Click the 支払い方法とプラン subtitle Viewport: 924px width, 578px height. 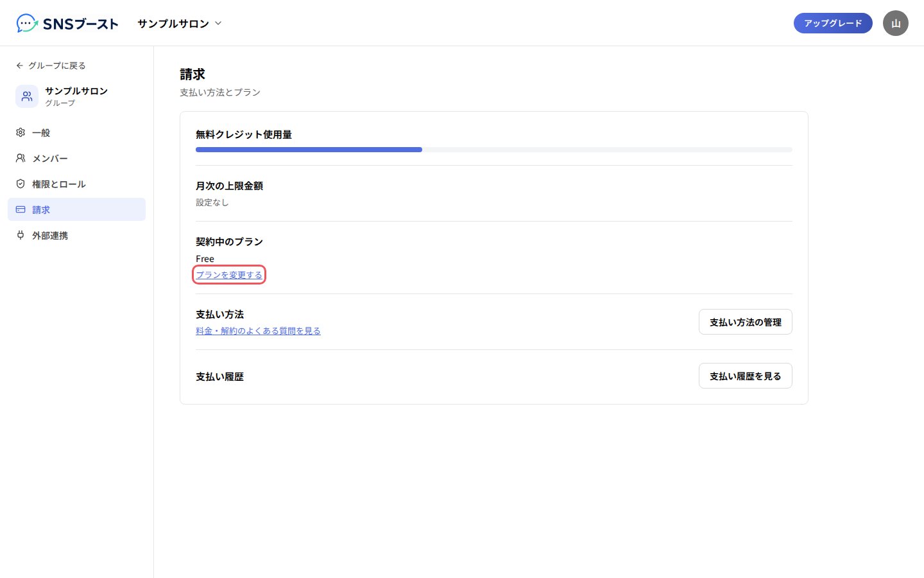pyautogui.click(x=220, y=92)
